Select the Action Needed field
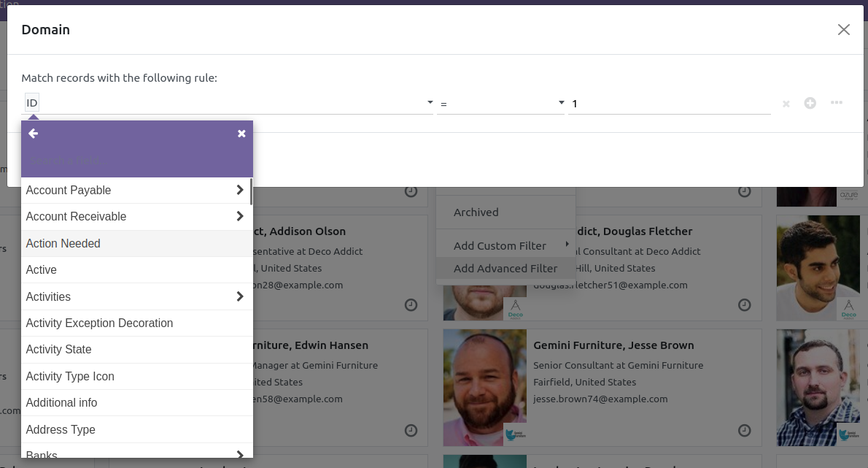868x468 pixels. (x=63, y=243)
